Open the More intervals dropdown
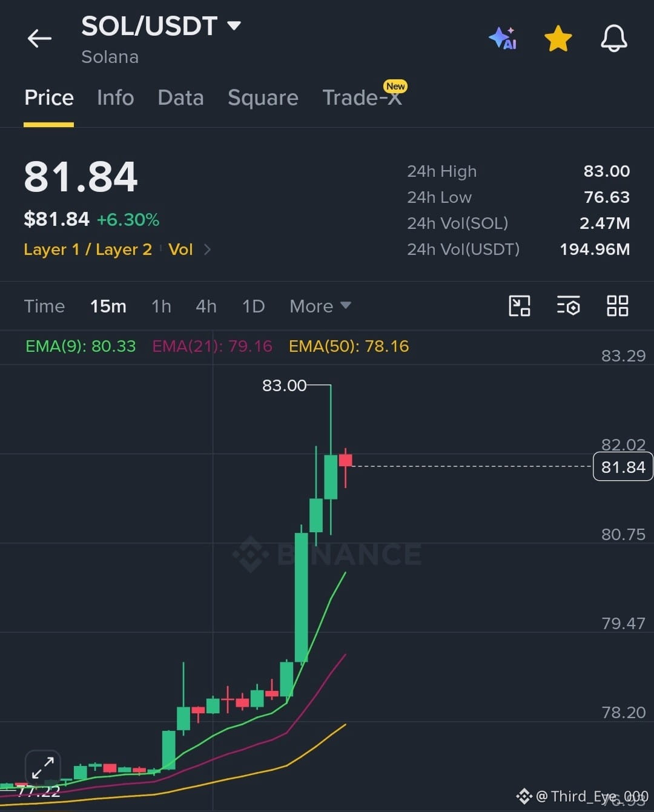 pos(320,306)
